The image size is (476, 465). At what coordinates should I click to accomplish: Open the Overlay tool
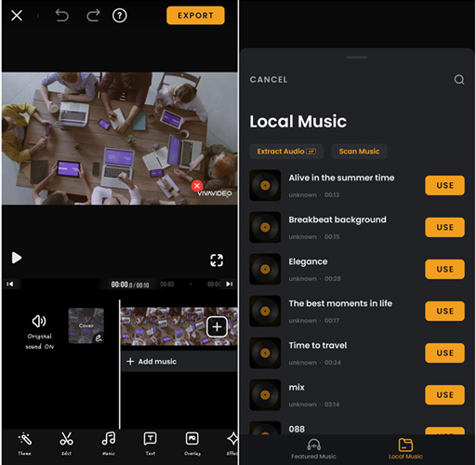tap(192, 444)
